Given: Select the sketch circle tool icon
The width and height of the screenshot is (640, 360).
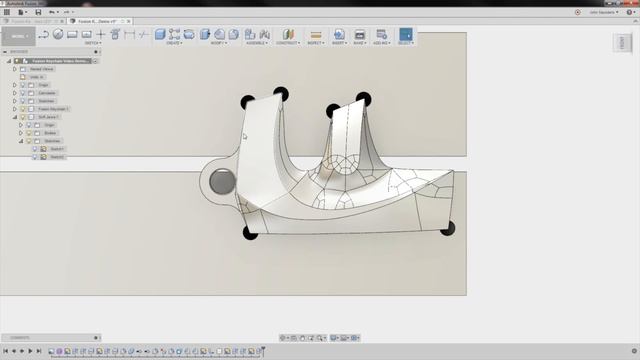Looking at the screenshot, I should tap(58, 34).
